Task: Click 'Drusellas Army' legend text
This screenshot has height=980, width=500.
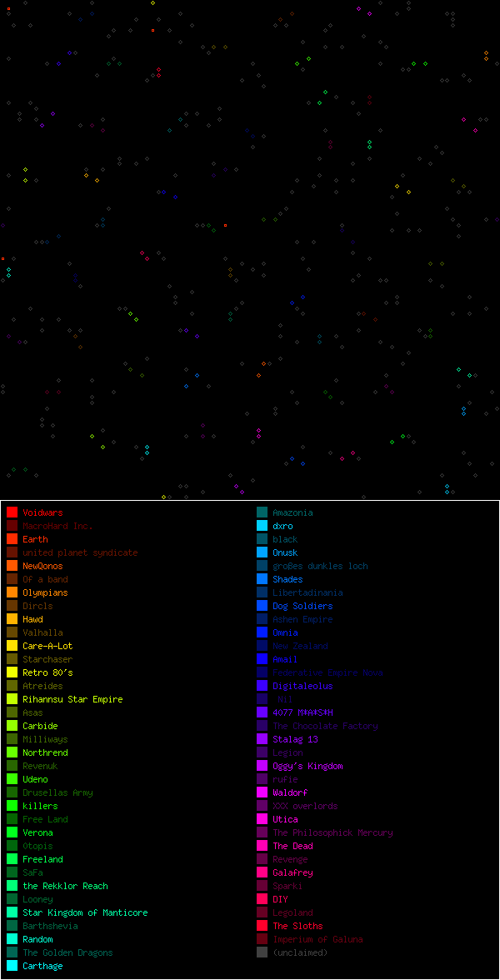Action: click(x=58, y=792)
